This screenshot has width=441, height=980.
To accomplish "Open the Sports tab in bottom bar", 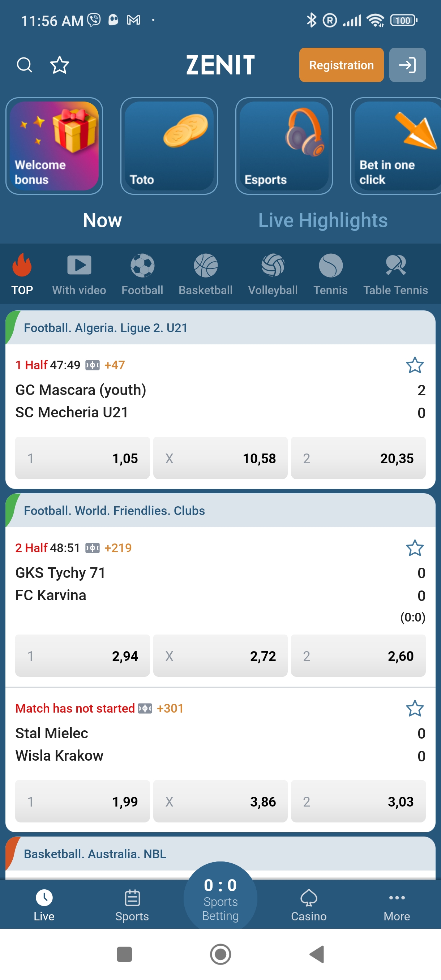I will coord(132,905).
